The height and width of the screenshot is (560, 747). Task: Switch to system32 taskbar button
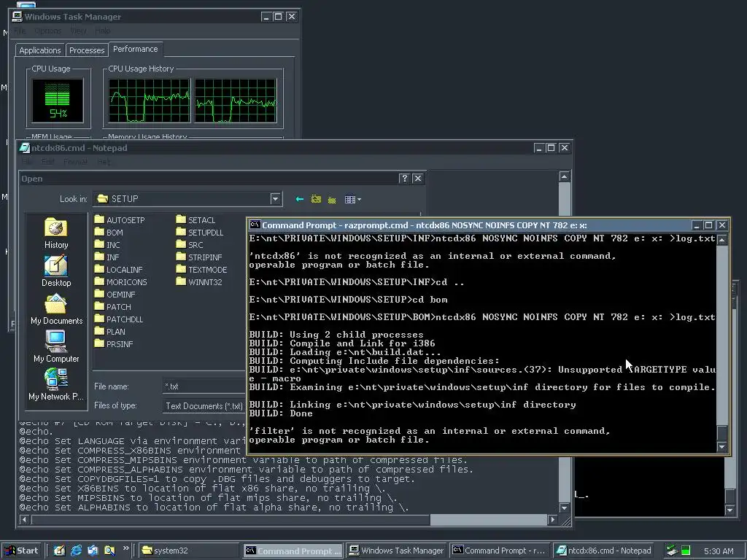pos(189,551)
